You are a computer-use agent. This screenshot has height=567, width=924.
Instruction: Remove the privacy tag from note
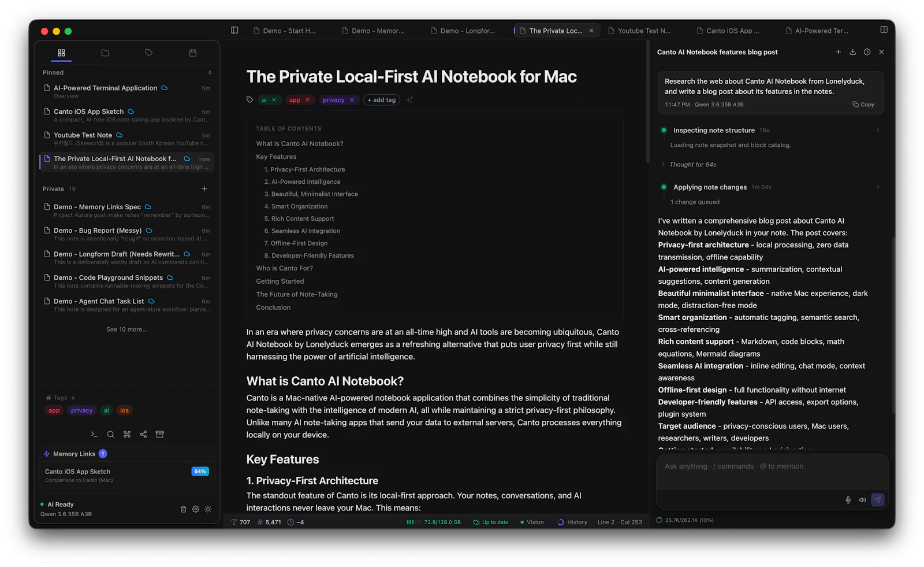(352, 100)
